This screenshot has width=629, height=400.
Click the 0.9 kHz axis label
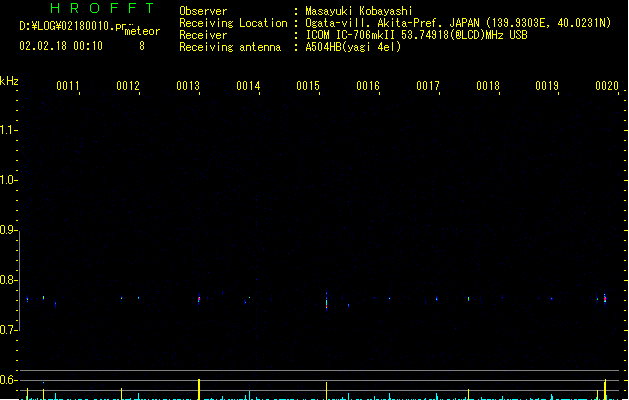(x=7, y=230)
